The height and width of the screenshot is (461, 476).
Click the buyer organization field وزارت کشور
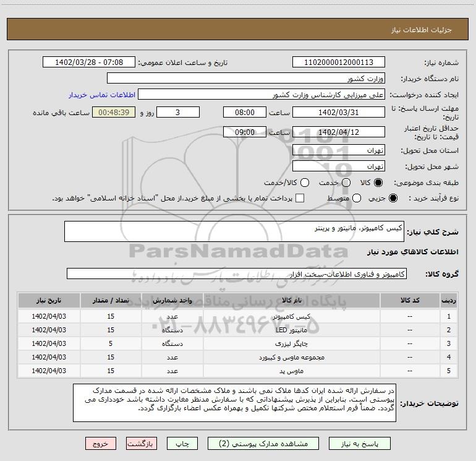tap(246, 78)
